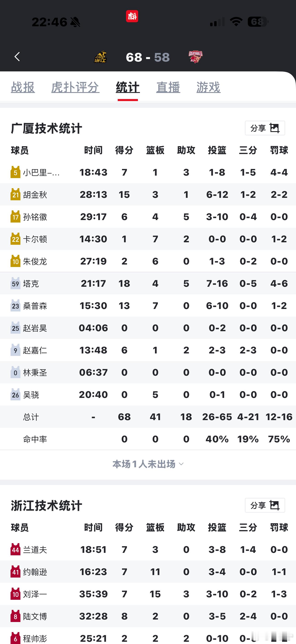Tap jersey number 59 icon for 塔克

15,284
